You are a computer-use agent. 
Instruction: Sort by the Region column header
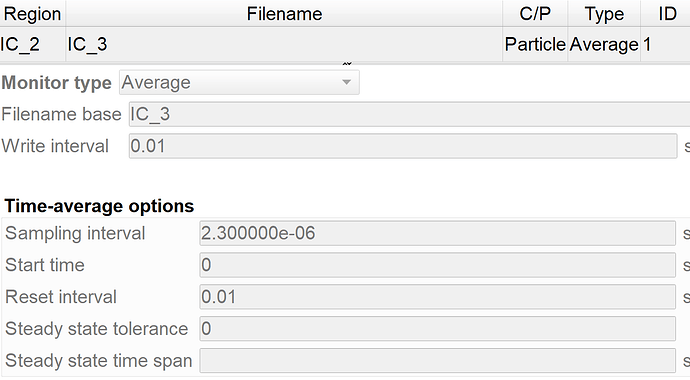click(x=33, y=14)
